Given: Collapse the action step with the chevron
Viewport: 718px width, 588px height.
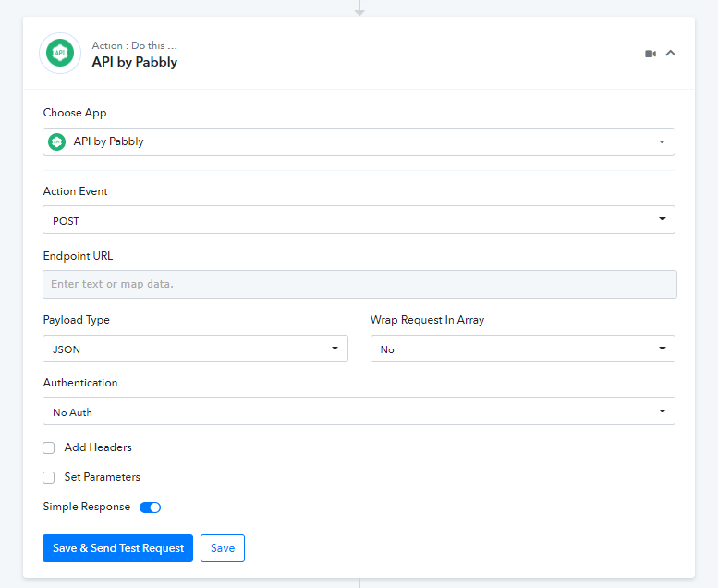Looking at the screenshot, I should 670,54.
